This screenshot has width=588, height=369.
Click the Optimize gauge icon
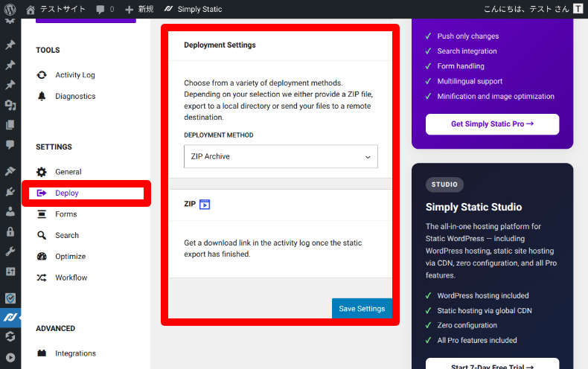pos(42,257)
